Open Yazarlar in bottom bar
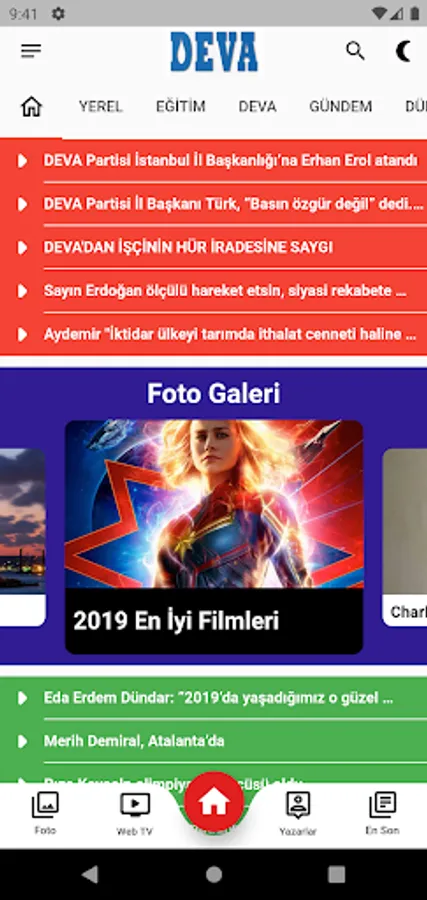 pyautogui.click(x=298, y=812)
